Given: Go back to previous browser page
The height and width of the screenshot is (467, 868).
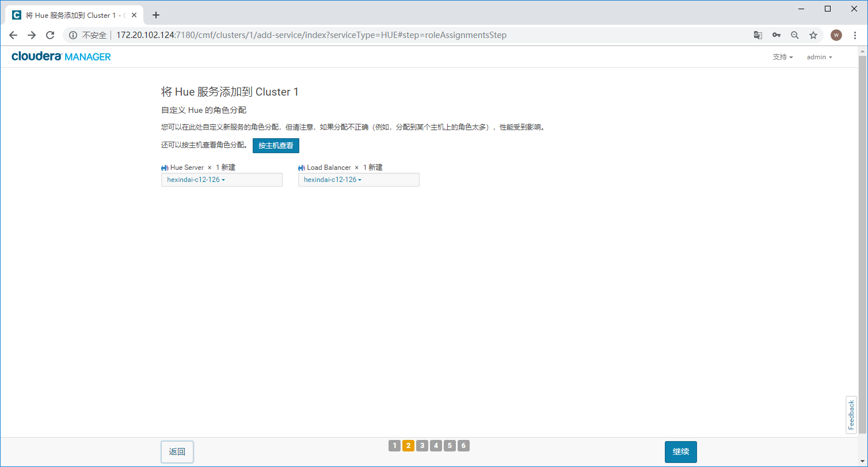Looking at the screenshot, I should [13, 35].
